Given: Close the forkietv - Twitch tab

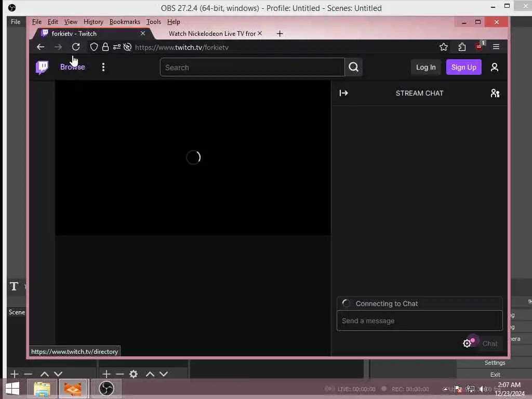Looking at the screenshot, I should [x=143, y=33].
